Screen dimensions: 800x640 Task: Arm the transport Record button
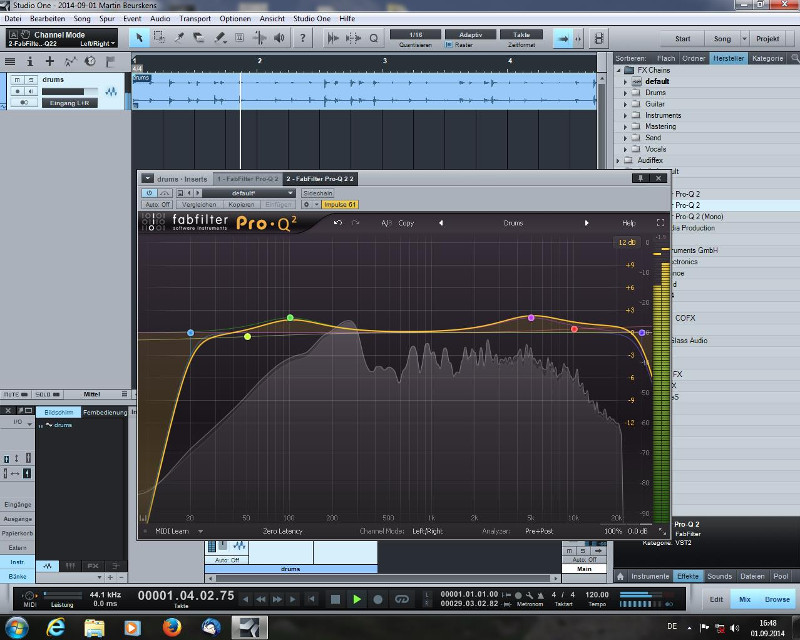(378, 599)
